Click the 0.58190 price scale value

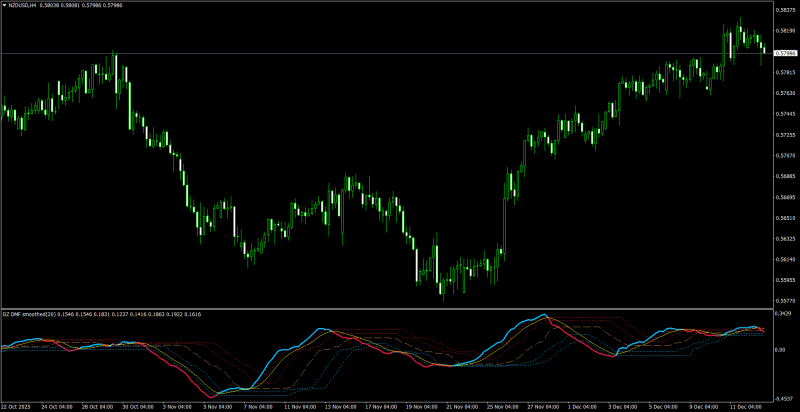[x=785, y=31]
